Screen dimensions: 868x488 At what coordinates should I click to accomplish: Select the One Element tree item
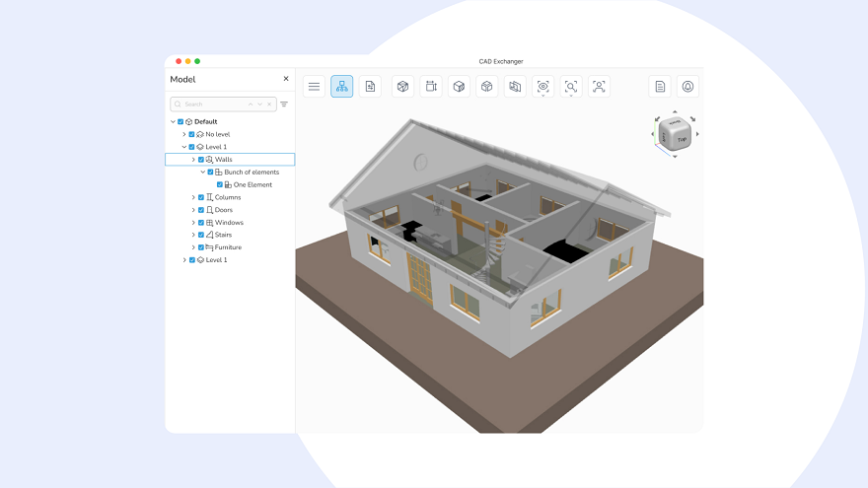tap(253, 184)
